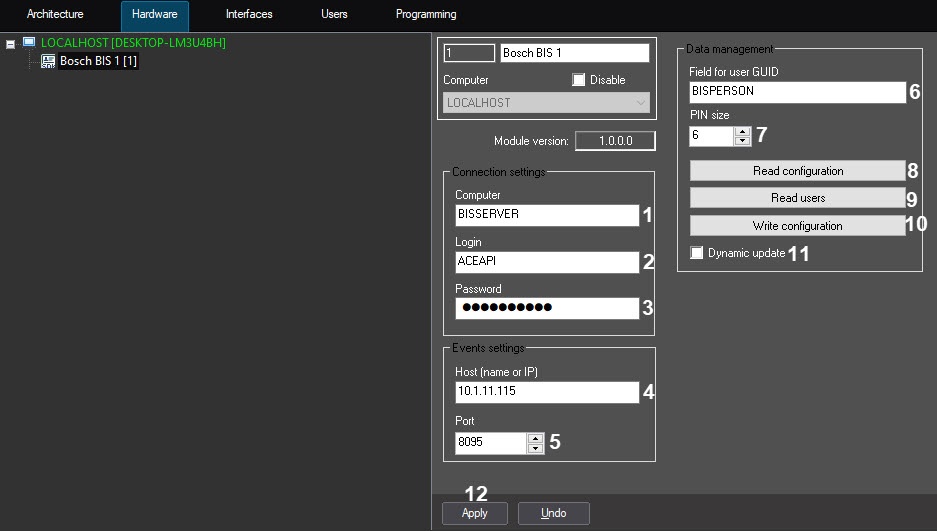Click the LOCALHOST computer icon in tree

29,43
